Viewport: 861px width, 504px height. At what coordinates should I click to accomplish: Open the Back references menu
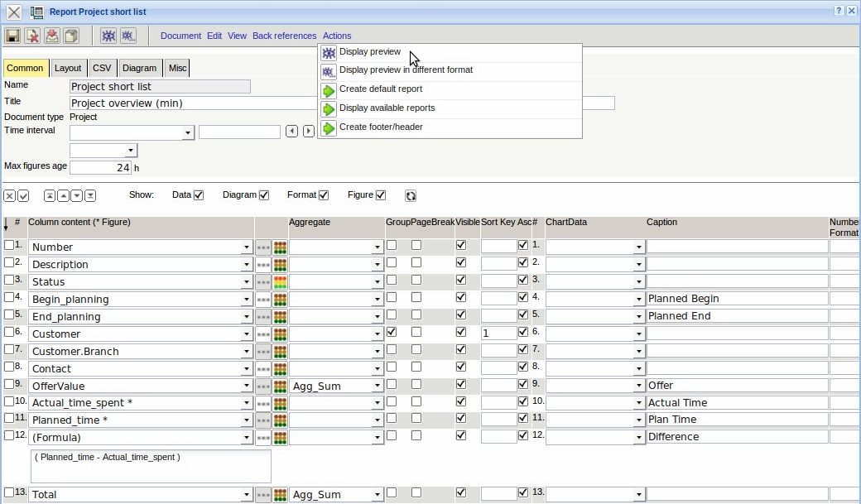[284, 36]
